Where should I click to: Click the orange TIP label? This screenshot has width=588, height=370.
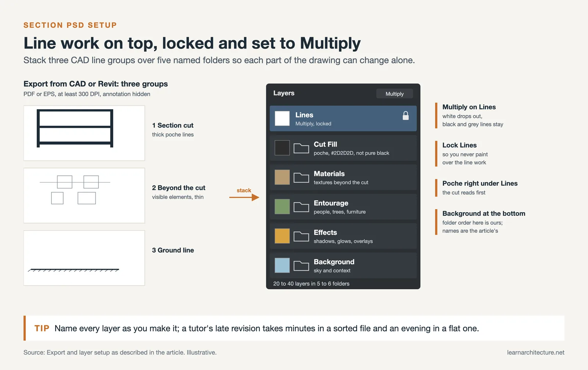click(x=42, y=328)
